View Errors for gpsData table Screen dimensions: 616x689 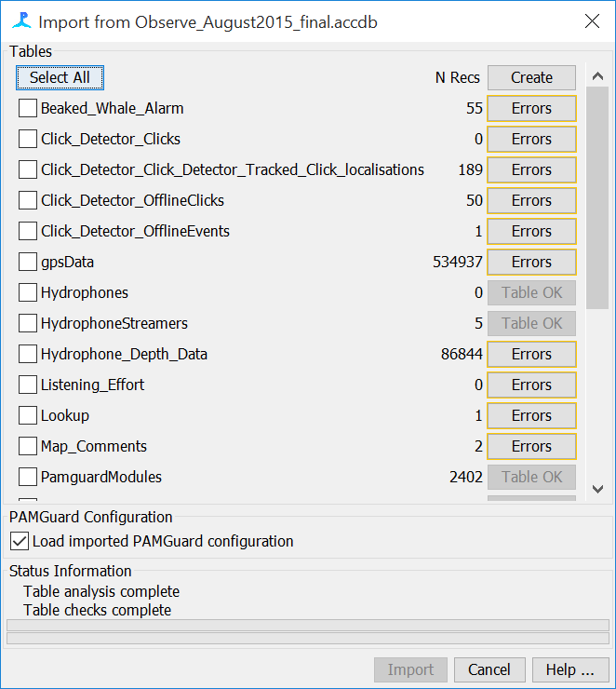[x=531, y=263]
